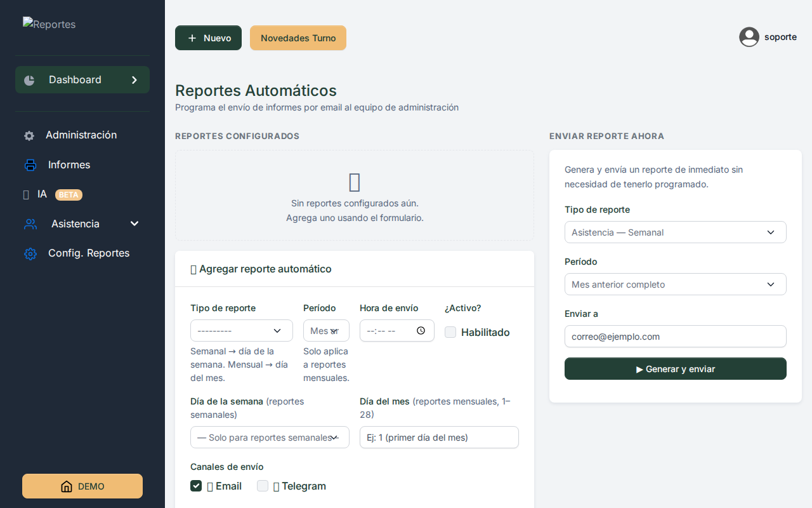
Task: Click the soporte user avatar icon
Action: pyautogui.click(x=749, y=37)
